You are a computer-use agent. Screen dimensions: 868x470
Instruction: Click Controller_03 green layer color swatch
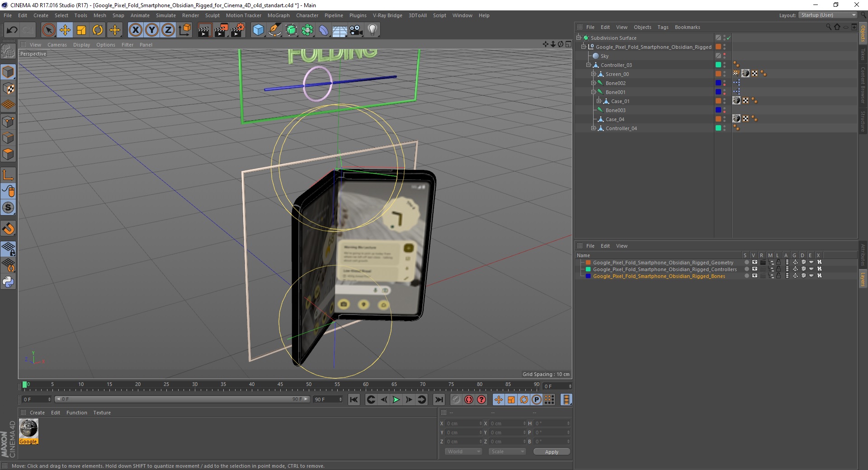718,65
